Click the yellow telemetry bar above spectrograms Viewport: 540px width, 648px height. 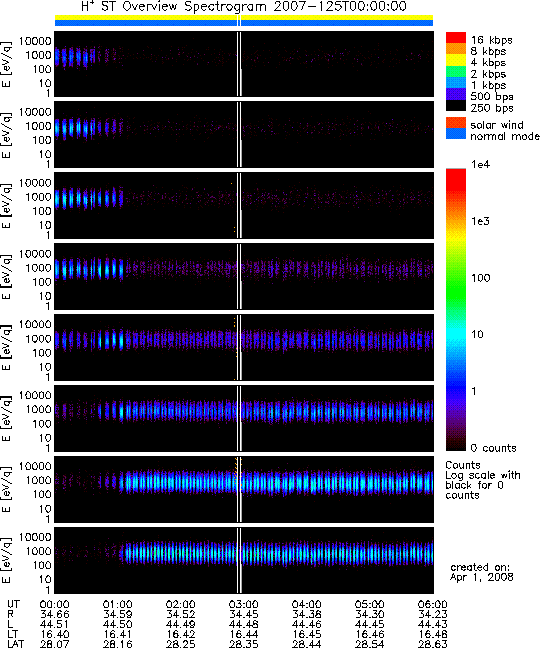point(244,17)
